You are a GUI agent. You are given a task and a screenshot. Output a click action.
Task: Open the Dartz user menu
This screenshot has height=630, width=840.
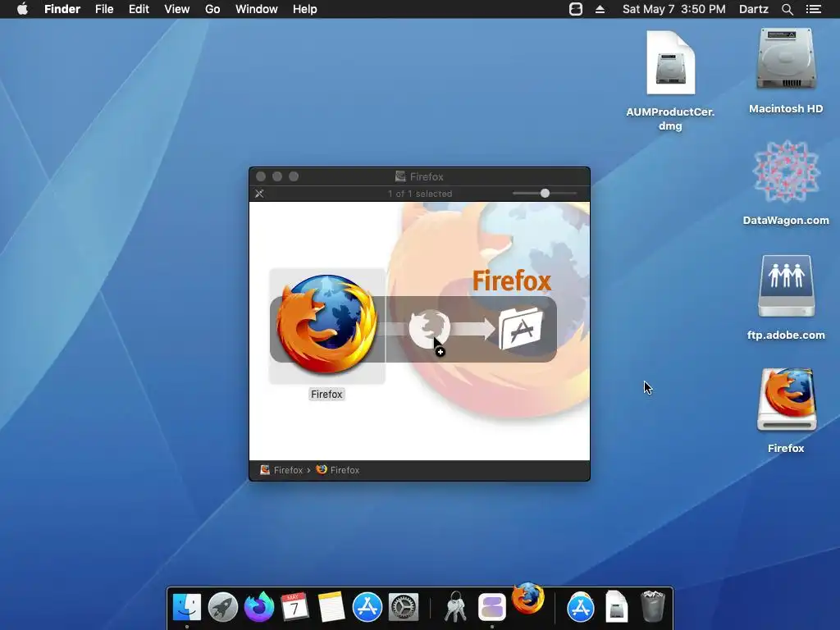tap(753, 9)
